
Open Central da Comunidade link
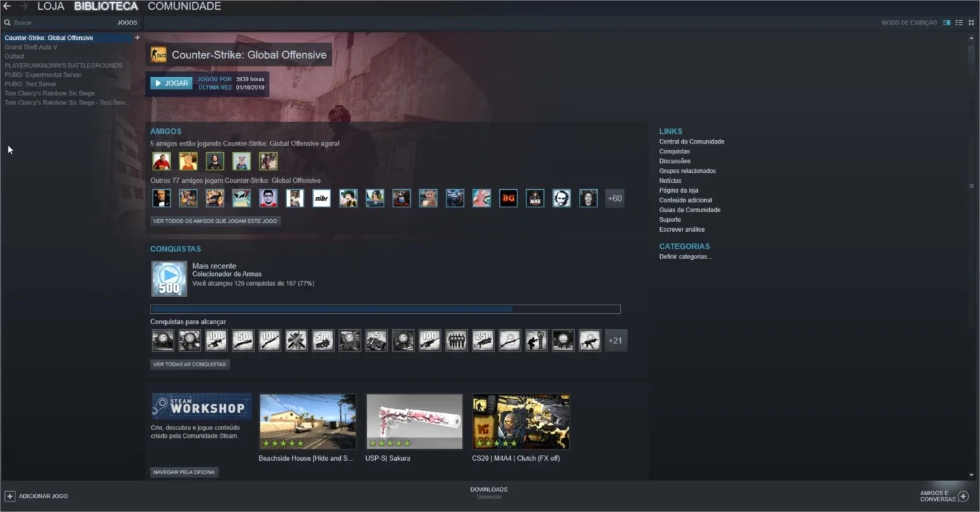[692, 141]
